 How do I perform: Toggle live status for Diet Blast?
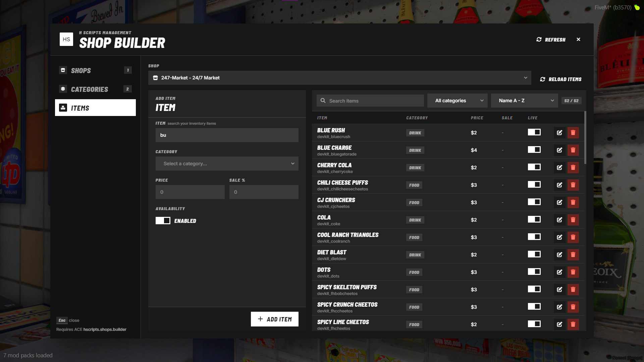tap(534, 254)
